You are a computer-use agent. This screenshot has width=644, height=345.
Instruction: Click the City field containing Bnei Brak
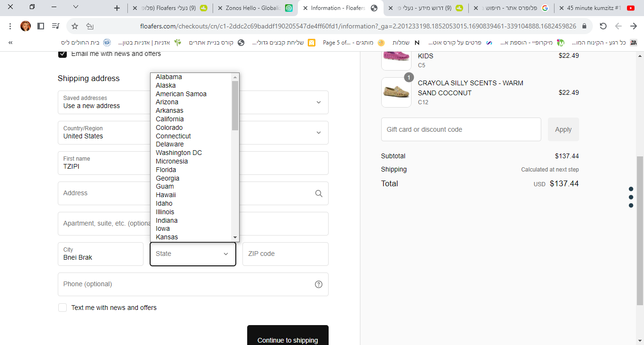100,254
